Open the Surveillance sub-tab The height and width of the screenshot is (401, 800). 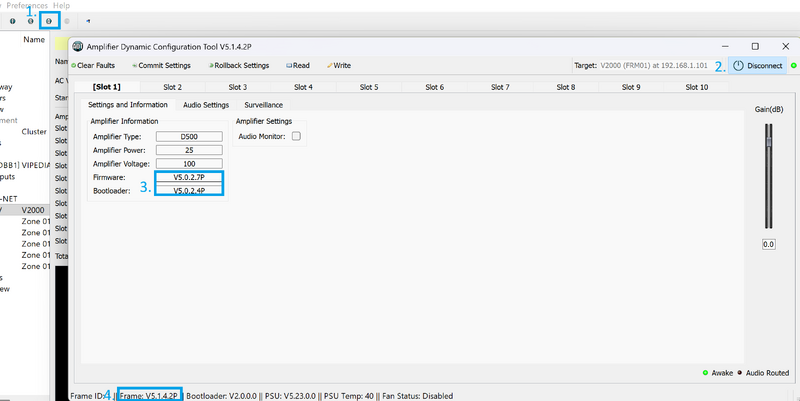coord(263,105)
